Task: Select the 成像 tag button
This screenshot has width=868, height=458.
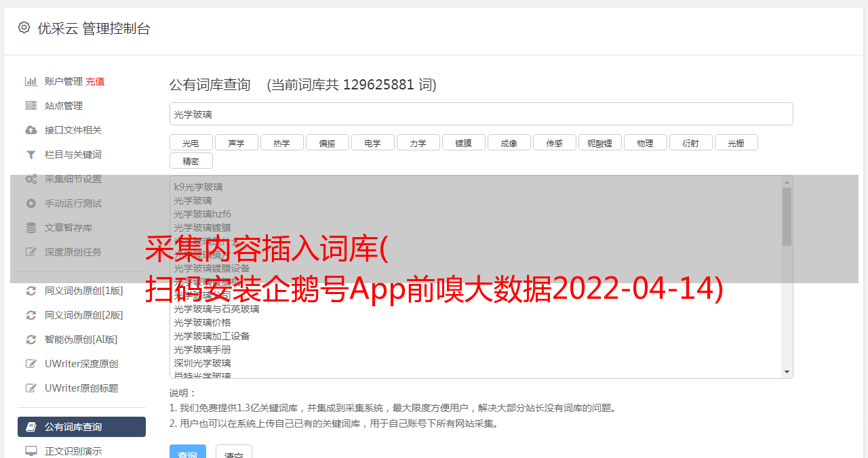Action: [509, 142]
